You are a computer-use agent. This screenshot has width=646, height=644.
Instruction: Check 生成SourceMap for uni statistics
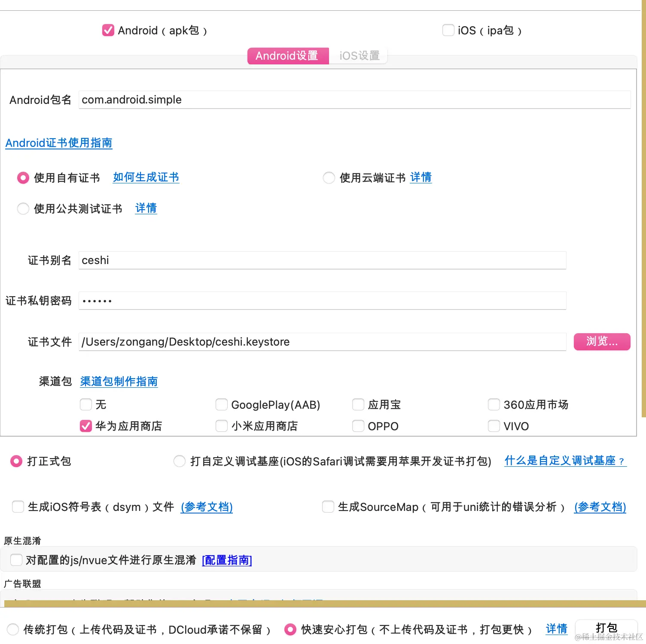[328, 507]
